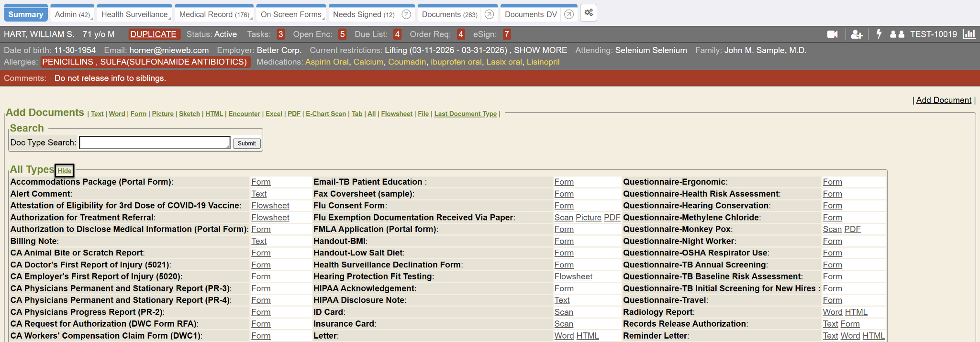Select the On Screen Forms tab
This screenshot has height=342, width=980.
tap(290, 14)
